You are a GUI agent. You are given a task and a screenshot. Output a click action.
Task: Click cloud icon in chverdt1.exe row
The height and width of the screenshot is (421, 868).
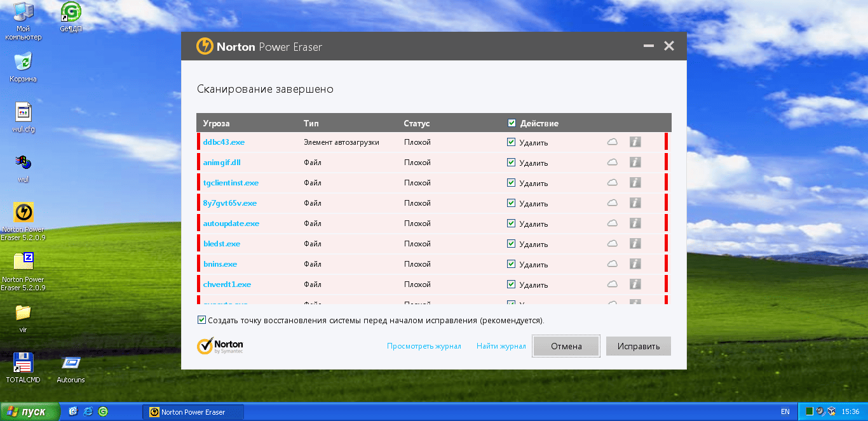[x=612, y=284]
